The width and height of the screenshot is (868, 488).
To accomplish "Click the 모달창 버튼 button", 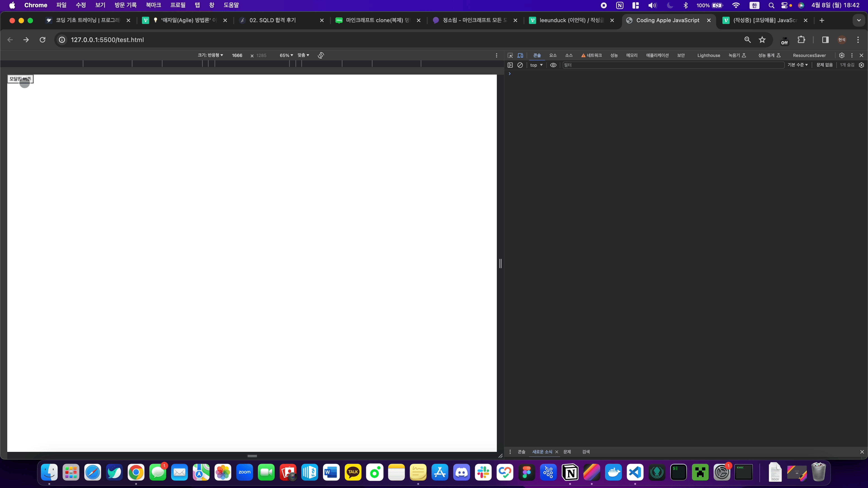I will [x=20, y=79].
